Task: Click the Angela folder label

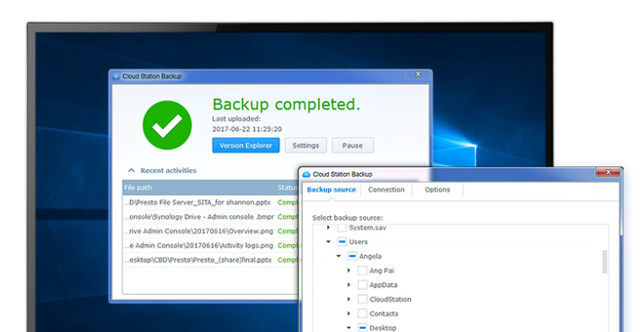Action: (x=370, y=257)
